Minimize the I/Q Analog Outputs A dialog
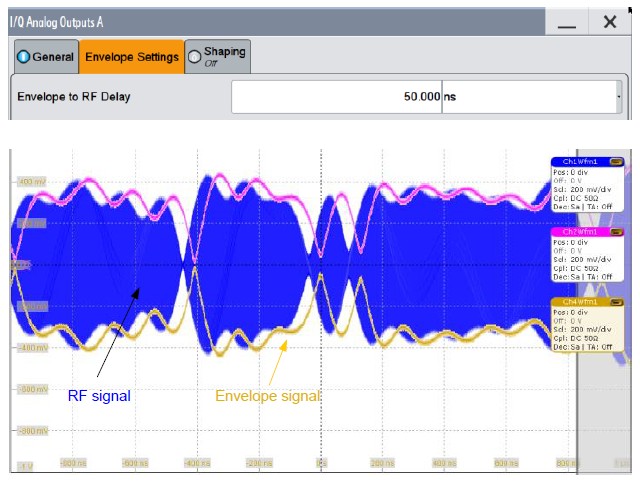 (567, 21)
